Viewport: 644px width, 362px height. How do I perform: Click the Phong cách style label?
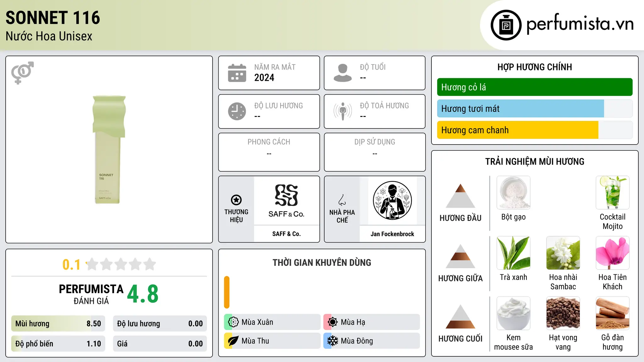(269, 142)
